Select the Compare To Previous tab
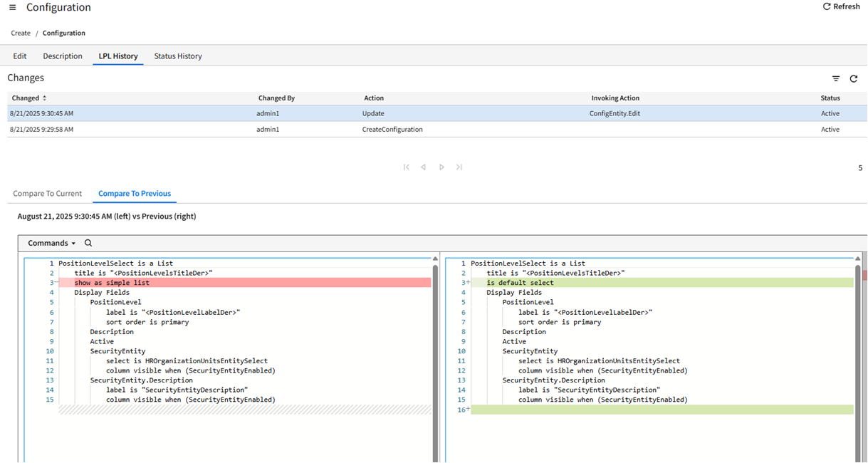 coord(135,194)
